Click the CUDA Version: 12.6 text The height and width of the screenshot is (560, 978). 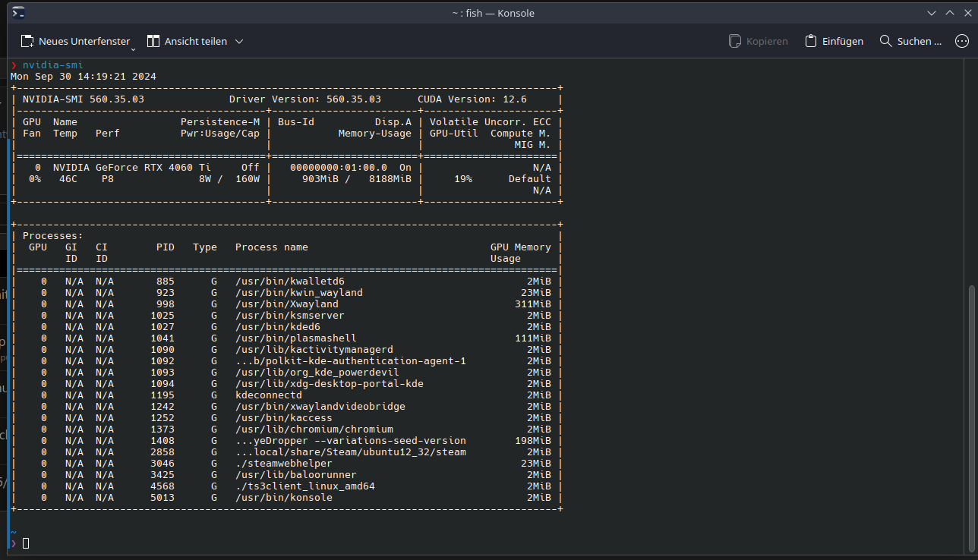pyautogui.click(x=472, y=99)
